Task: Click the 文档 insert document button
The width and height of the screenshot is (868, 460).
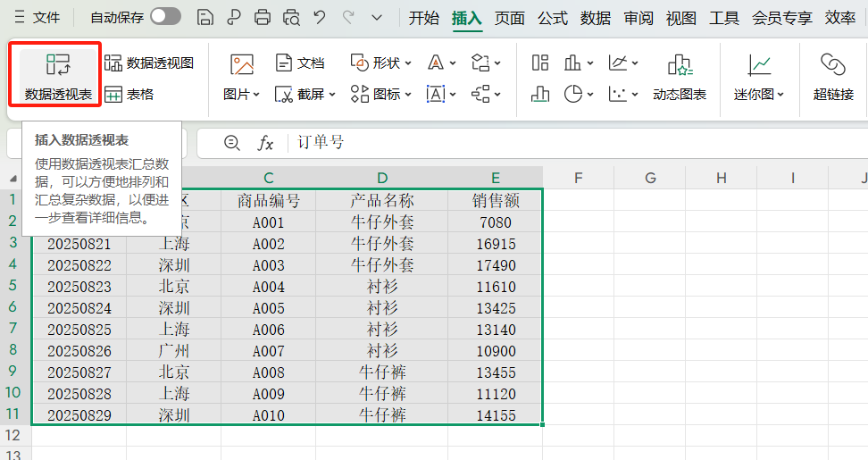Action: (299, 63)
